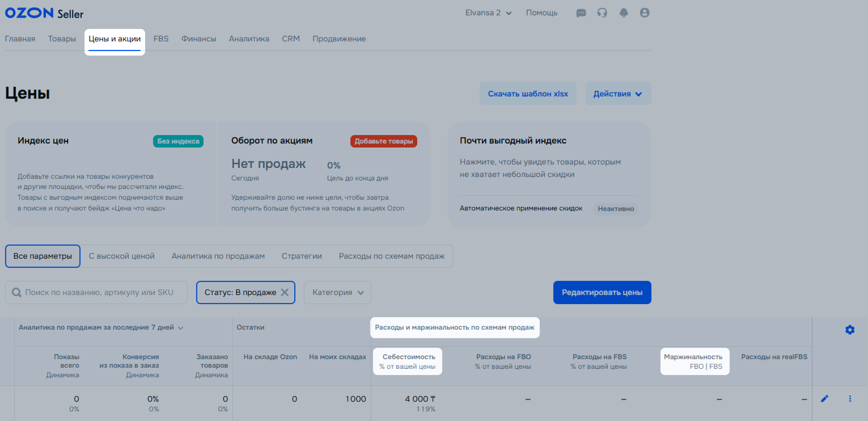The height and width of the screenshot is (421, 868).
Task: Expand the Elvansa 2 account dropdown
Action: 488,13
